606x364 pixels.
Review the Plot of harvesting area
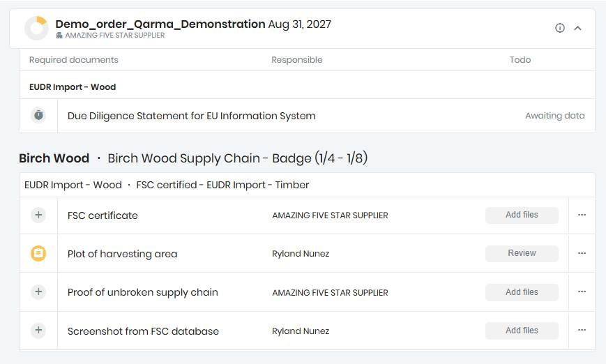[522, 253]
